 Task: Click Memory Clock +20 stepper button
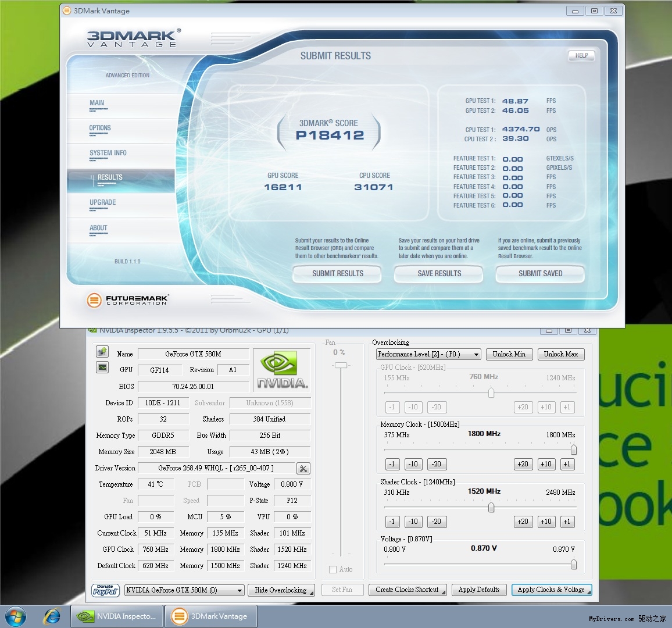pyautogui.click(x=523, y=464)
